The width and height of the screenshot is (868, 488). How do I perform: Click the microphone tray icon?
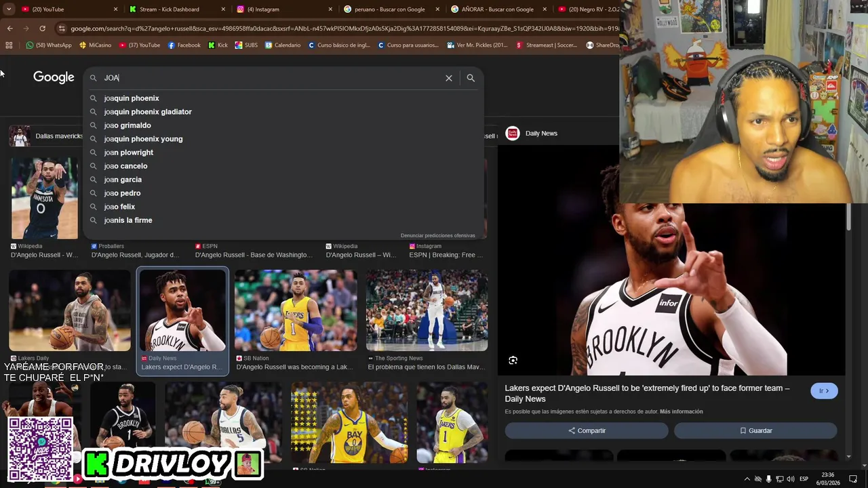pos(769,479)
